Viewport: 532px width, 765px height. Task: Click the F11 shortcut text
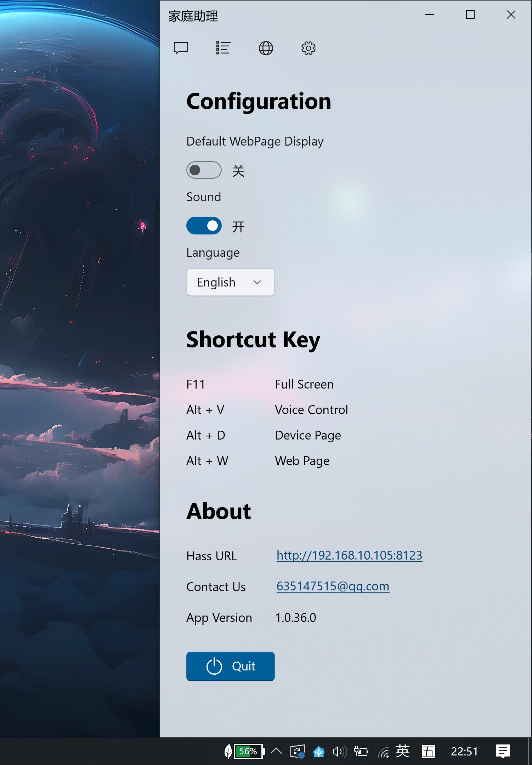[x=196, y=384]
